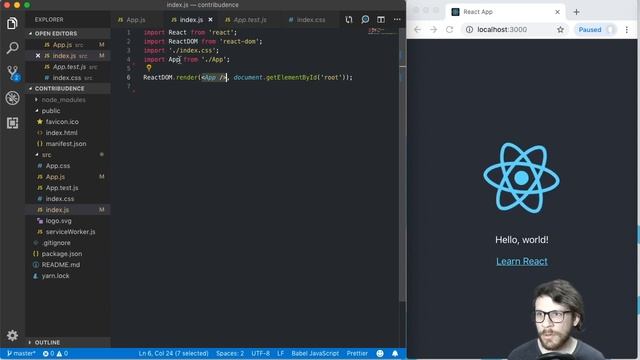Click the browser back arrow
This screenshot has height=360, width=640.
(x=417, y=29)
